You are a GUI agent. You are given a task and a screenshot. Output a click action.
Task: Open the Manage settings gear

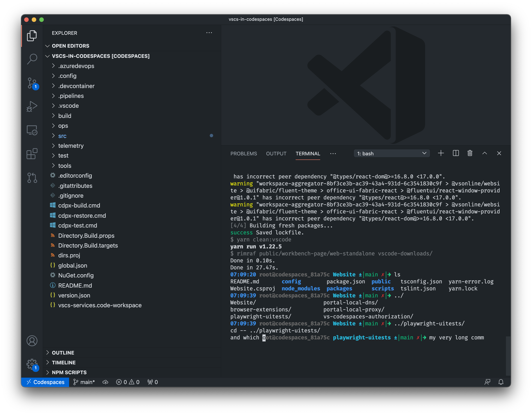pyautogui.click(x=32, y=364)
